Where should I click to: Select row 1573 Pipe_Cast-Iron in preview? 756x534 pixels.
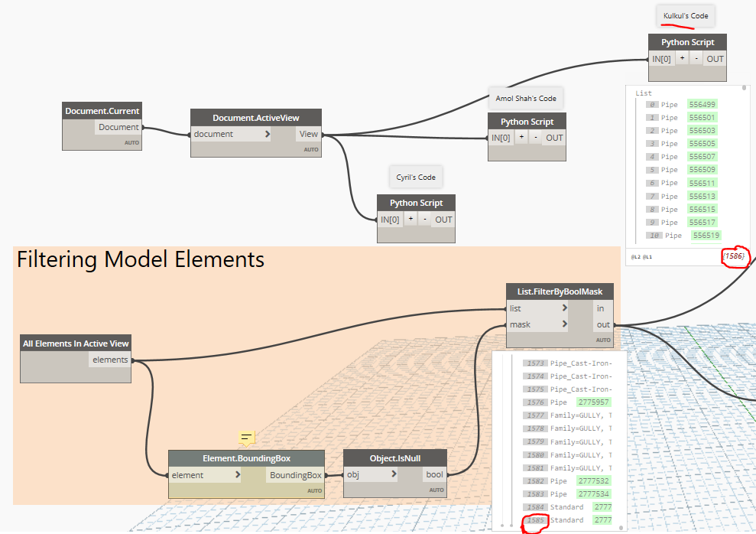[x=567, y=363]
